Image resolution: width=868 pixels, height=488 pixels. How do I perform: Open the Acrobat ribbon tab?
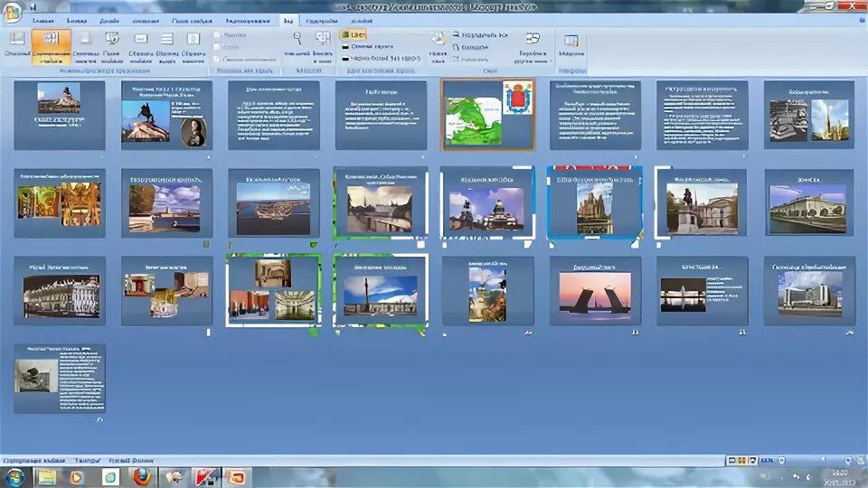362,21
